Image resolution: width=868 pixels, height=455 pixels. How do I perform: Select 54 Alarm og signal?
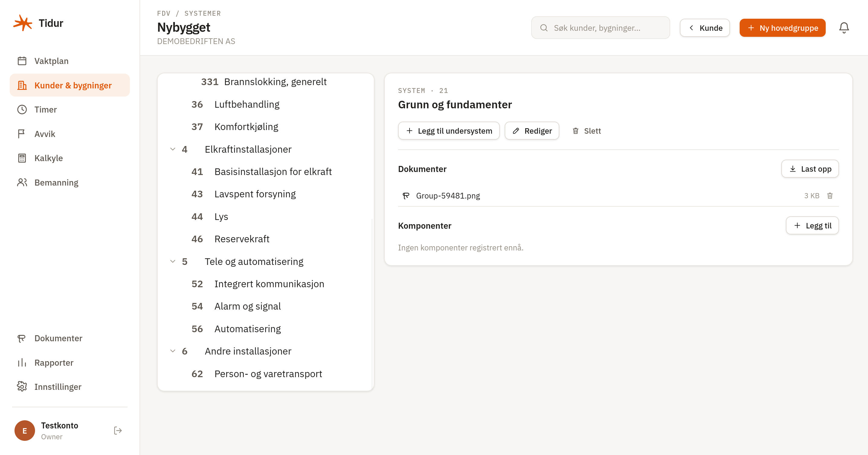(265, 306)
